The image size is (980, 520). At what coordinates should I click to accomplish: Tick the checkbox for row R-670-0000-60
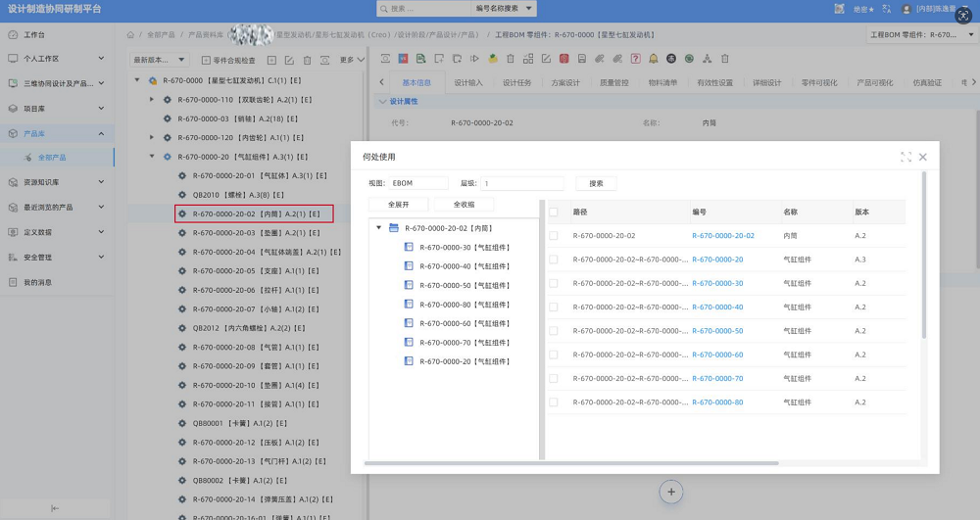[x=553, y=355]
